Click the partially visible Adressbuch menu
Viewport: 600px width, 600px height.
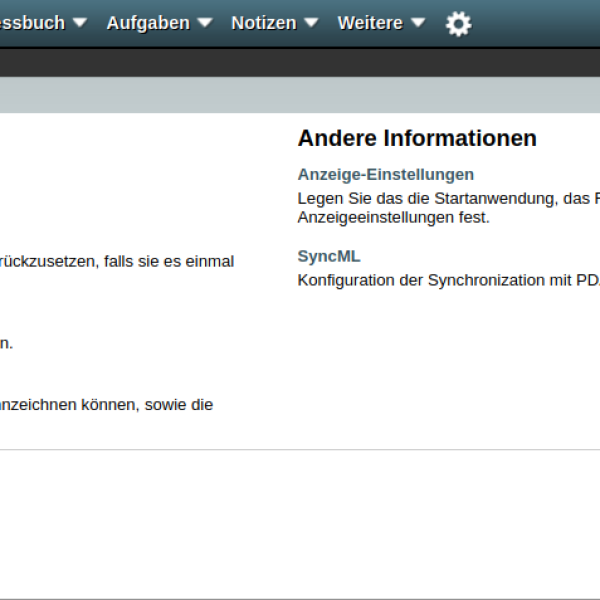[32, 23]
